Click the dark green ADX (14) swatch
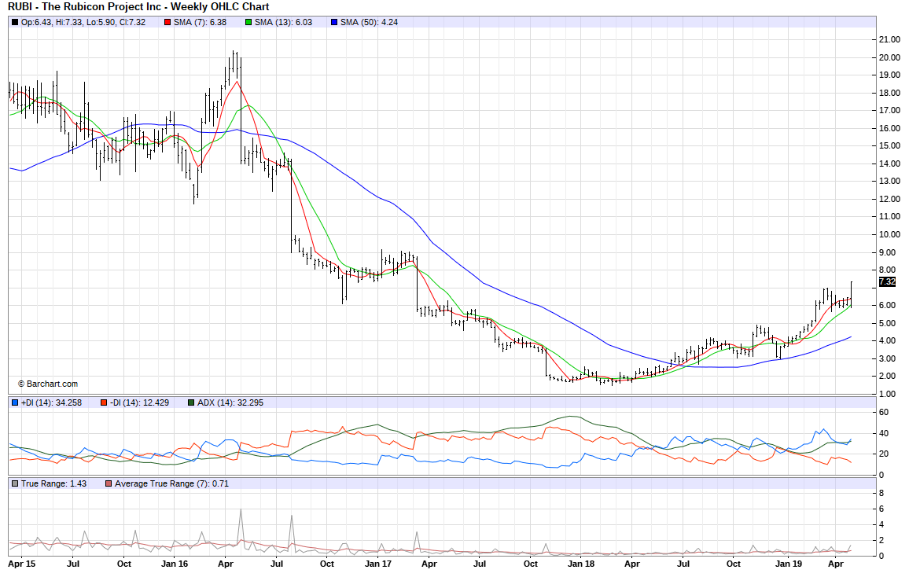The width and height of the screenshot is (909, 588). tap(191, 402)
